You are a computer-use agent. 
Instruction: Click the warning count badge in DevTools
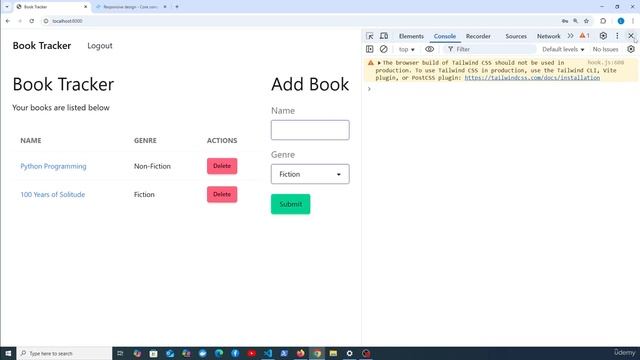[x=584, y=36]
